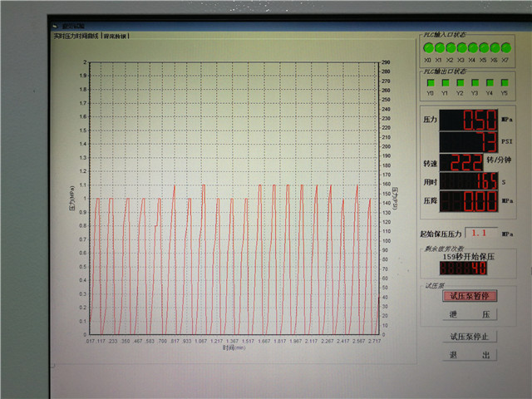
Task: Click the X5 green input status light
Action: [483, 49]
